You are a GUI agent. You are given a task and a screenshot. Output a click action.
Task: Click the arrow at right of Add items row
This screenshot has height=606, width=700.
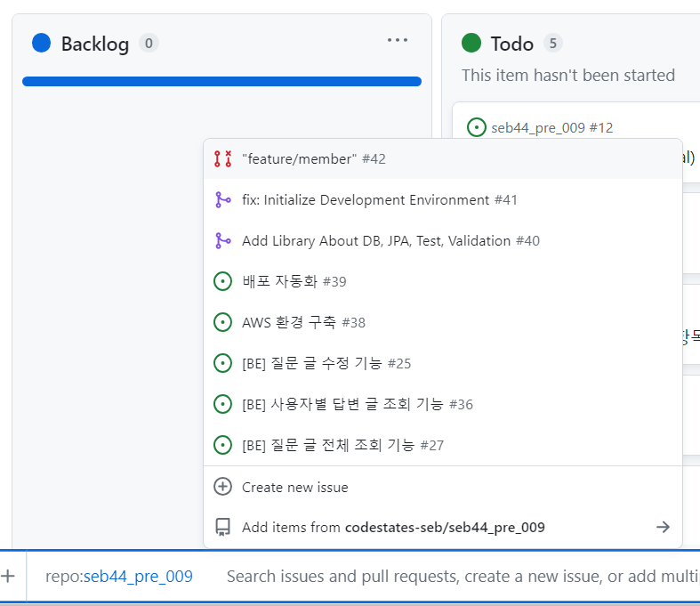pyautogui.click(x=663, y=527)
